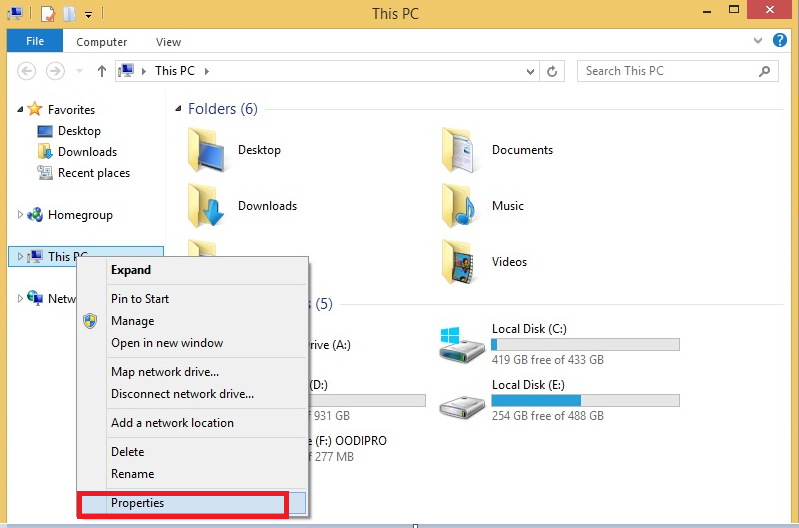This screenshot has width=799, height=528.
Task: Click the Search This PC field
Action: [677, 71]
